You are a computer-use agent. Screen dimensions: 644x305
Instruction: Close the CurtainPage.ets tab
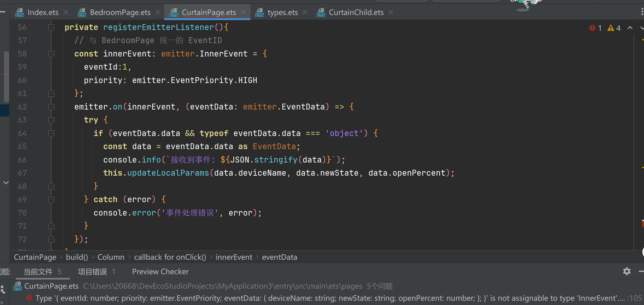(x=244, y=12)
